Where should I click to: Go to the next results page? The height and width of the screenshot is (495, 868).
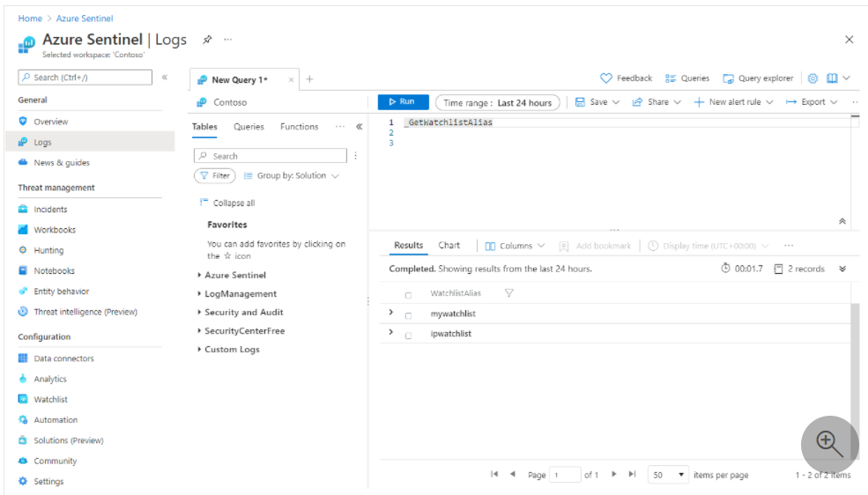pyautogui.click(x=614, y=474)
